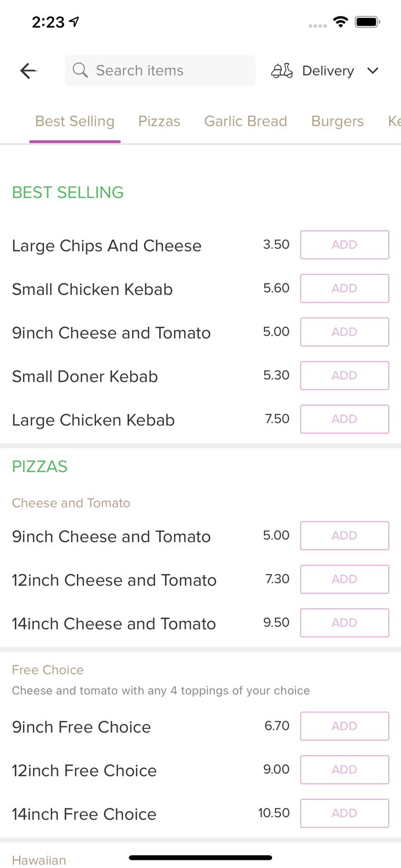Open the Garlic Bread category tab
This screenshot has width=401, height=868.
(246, 121)
